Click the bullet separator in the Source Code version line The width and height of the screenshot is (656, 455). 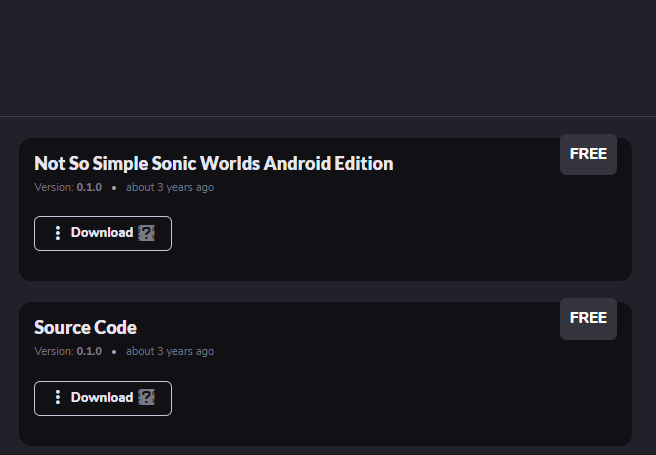coord(114,352)
